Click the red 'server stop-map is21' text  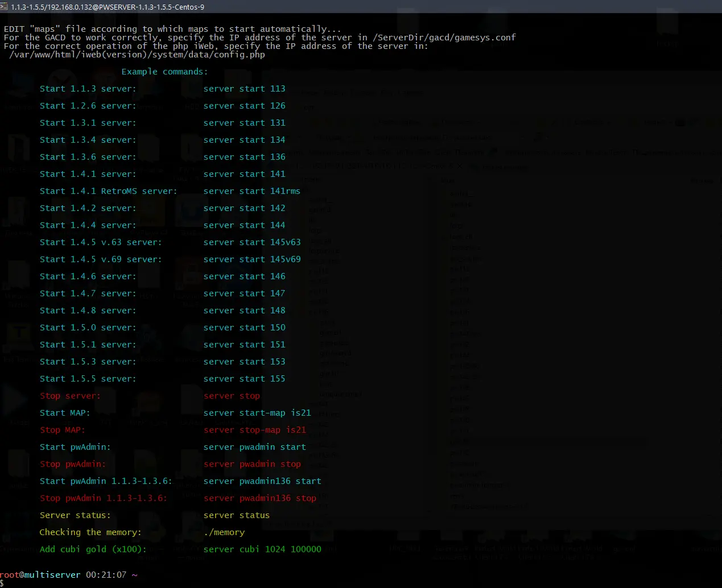pyautogui.click(x=255, y=430)
